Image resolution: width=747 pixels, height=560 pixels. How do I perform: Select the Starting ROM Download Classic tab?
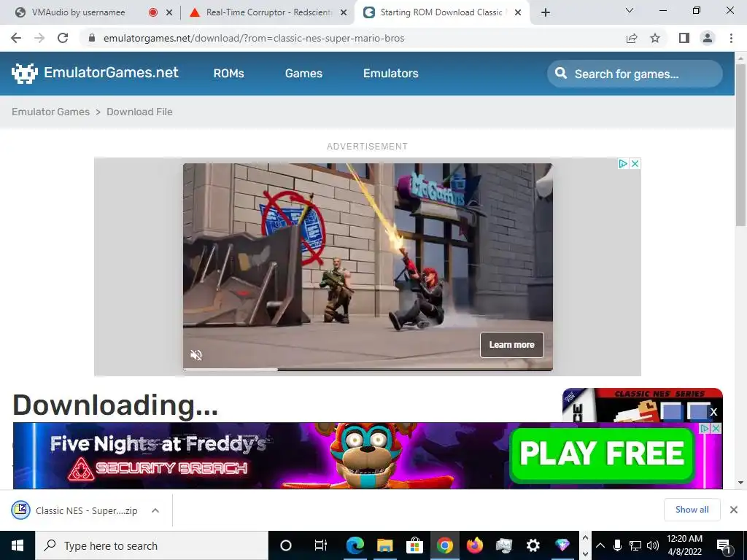pyautogui.click(x=441, y=12)
